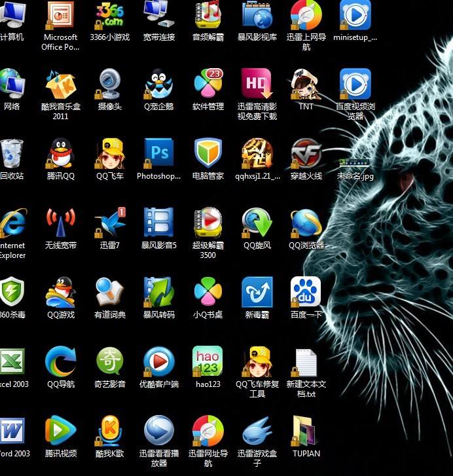The height and width of the screenshot is (476, 453).
Task: Open the Excel 2003 shortcut
Action: [12, 361]
